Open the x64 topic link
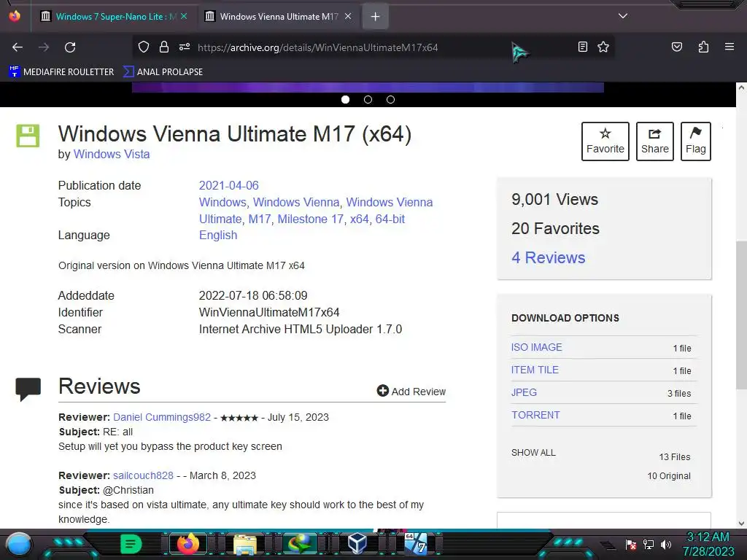 359,219
